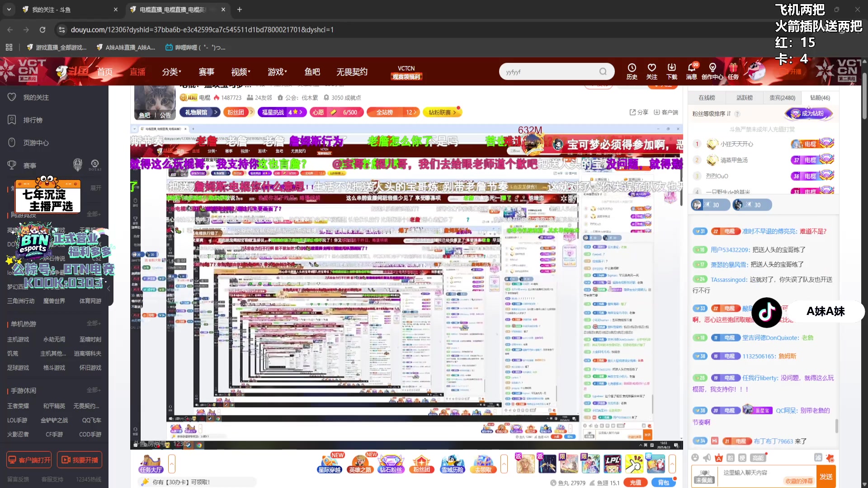Screen dimensions: 868x488
Task: Open new browser tab plus button
Action: 240,9
